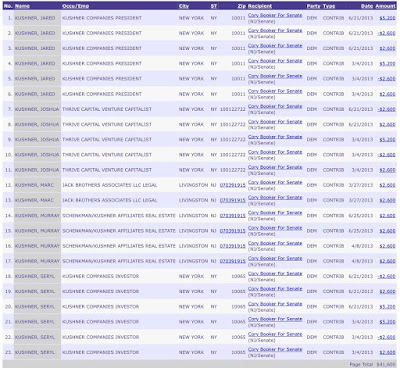The height and width of the screenshot is (368, 400).
Task: Select name KUSHNER, JARED in row 1
Action: point(35,18)
